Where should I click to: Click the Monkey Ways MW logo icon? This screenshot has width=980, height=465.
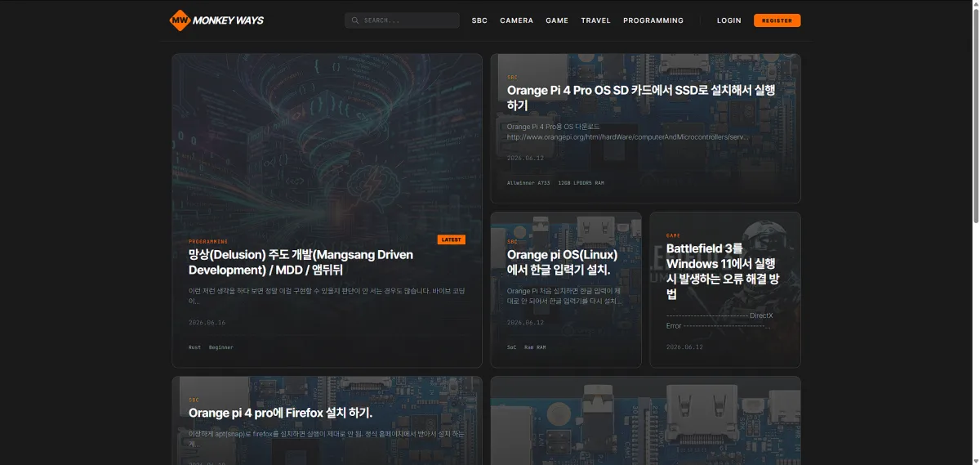180,20
